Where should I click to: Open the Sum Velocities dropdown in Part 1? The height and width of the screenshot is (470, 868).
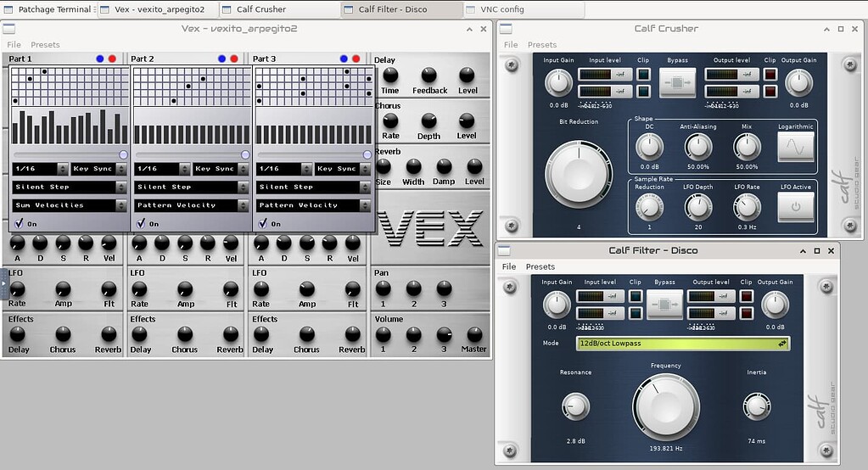point(70,205)
